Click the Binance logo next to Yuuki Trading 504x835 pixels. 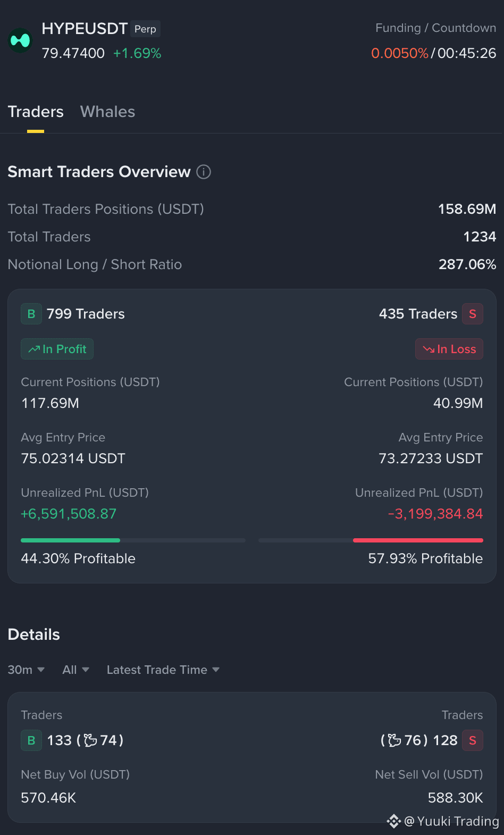(393, 821)
